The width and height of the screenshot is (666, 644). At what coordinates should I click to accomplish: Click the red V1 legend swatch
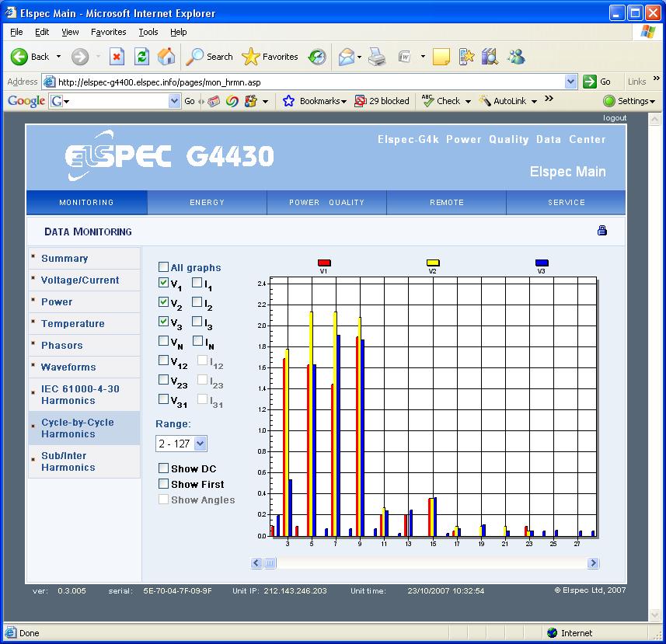[x=323, y=263]
